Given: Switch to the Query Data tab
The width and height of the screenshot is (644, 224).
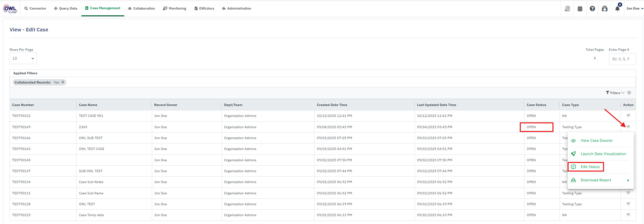Looking at the screenshot, I should (66, 9).
